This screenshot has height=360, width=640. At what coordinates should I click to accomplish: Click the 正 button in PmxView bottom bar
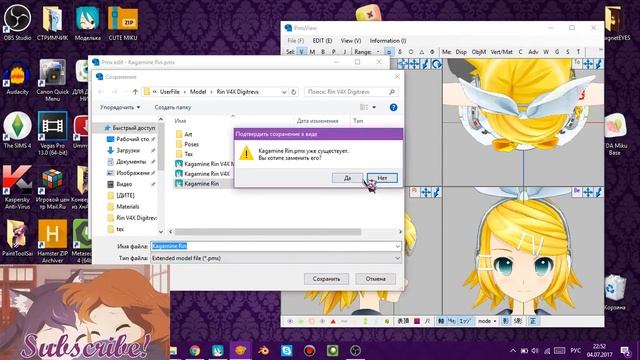point(533,321)
